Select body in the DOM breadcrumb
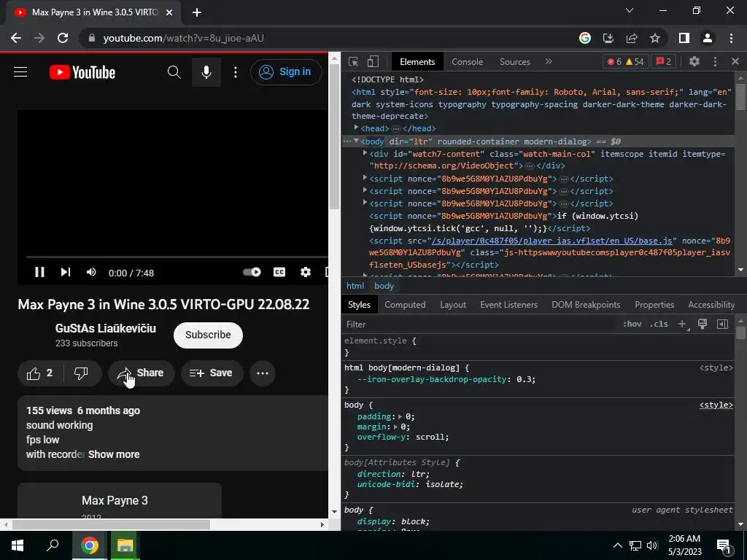747x560 pixels. point(384,286)
